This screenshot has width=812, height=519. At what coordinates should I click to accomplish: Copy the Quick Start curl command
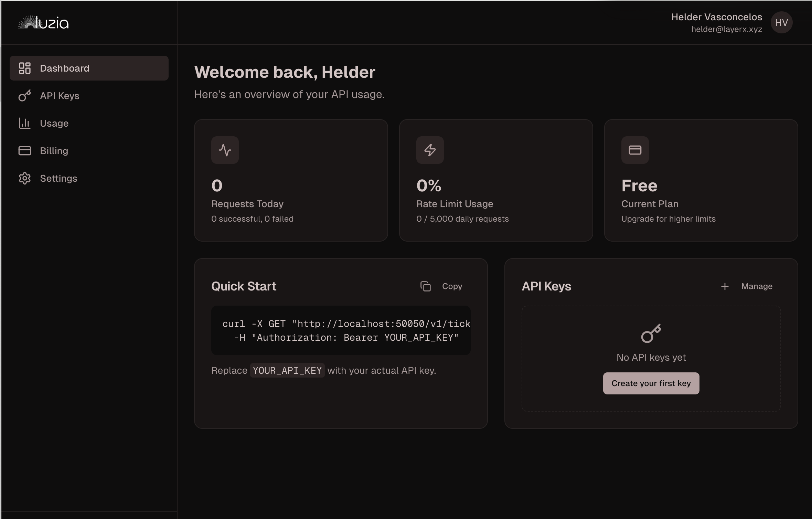pos(452,286)
